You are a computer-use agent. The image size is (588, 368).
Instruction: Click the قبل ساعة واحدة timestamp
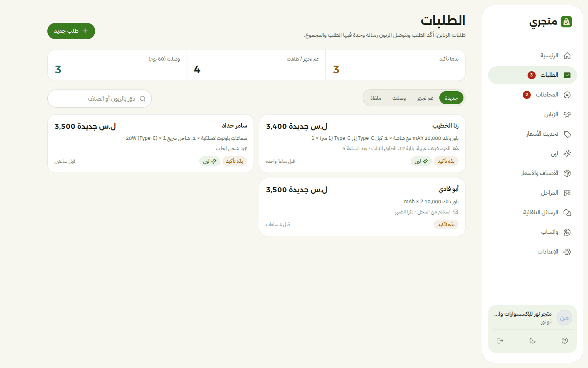pyautogui.click(x=281, y=162)
